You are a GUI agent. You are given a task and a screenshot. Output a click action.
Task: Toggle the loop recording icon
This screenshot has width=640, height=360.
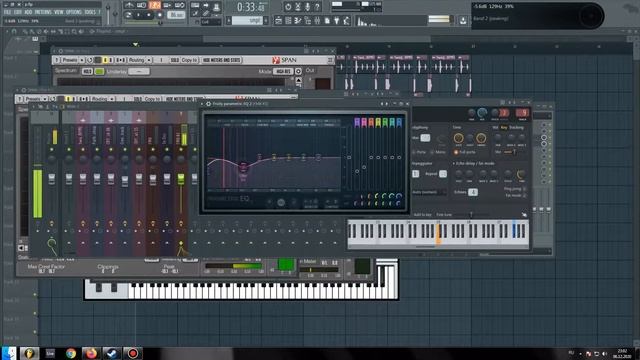pyautogui.click(x=180, y=5)
